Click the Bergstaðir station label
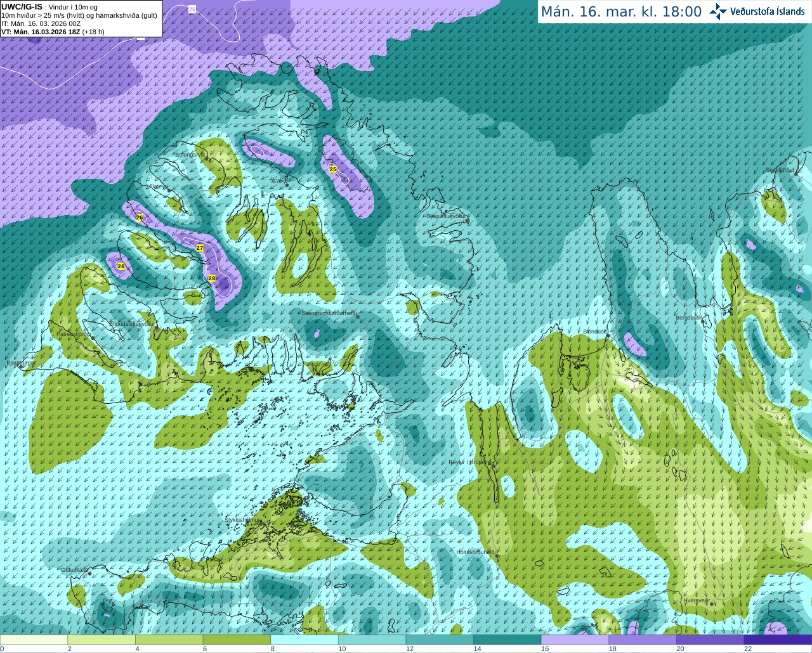This screenshot has height=653, width=812. pyautogui.click(x=689, y=318)
